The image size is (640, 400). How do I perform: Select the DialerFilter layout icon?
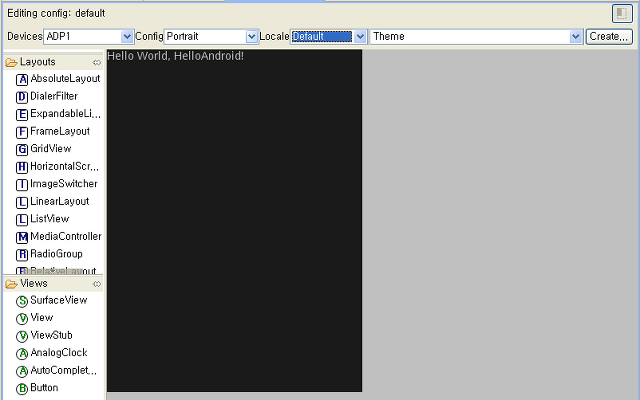click(x=22, y=97)
